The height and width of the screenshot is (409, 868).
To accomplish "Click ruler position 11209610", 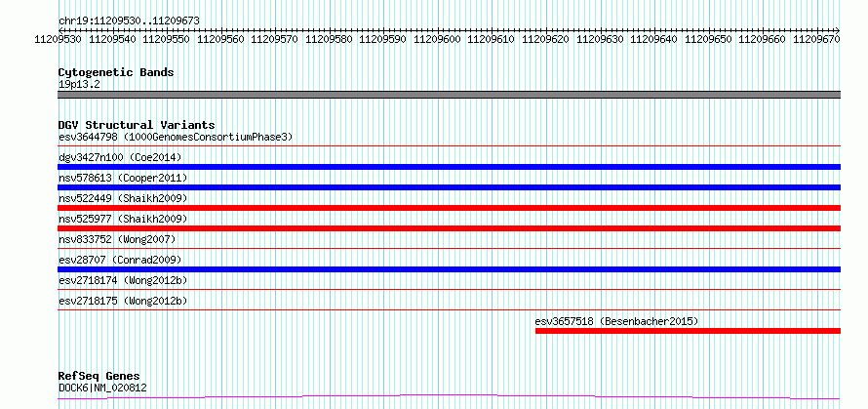I will [493, 39].
